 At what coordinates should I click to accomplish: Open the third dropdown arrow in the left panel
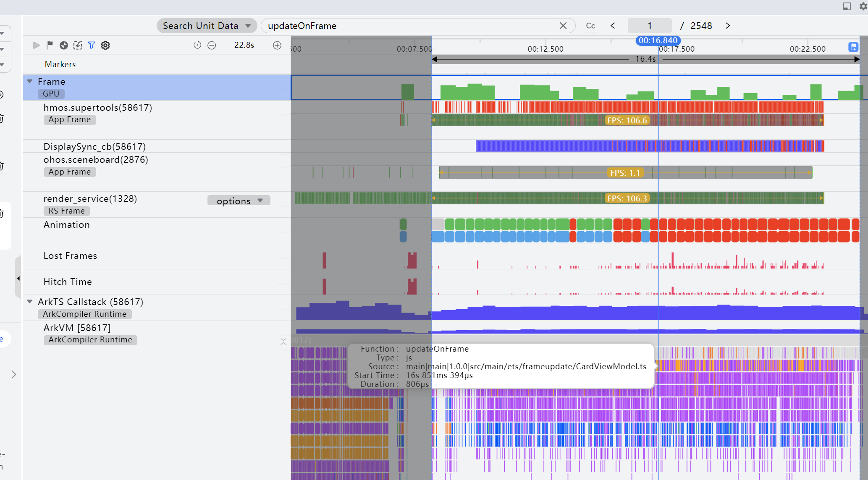point(2,65)
